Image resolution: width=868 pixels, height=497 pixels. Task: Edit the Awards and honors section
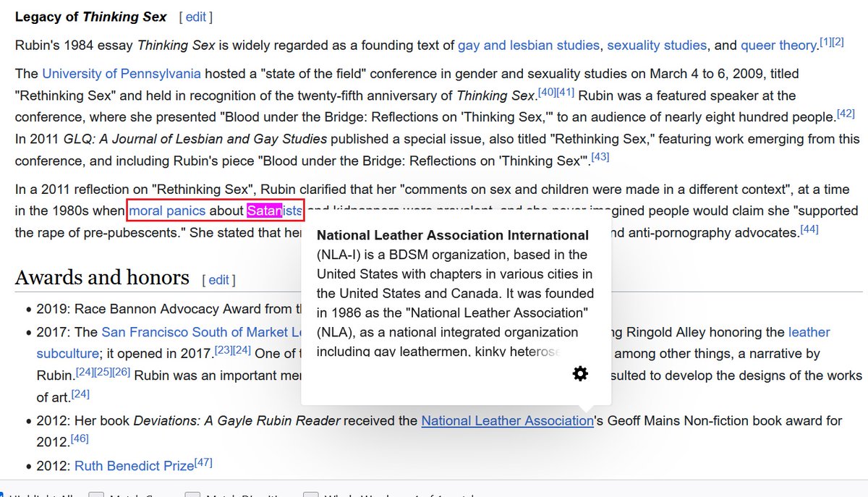tap(218, 280)
